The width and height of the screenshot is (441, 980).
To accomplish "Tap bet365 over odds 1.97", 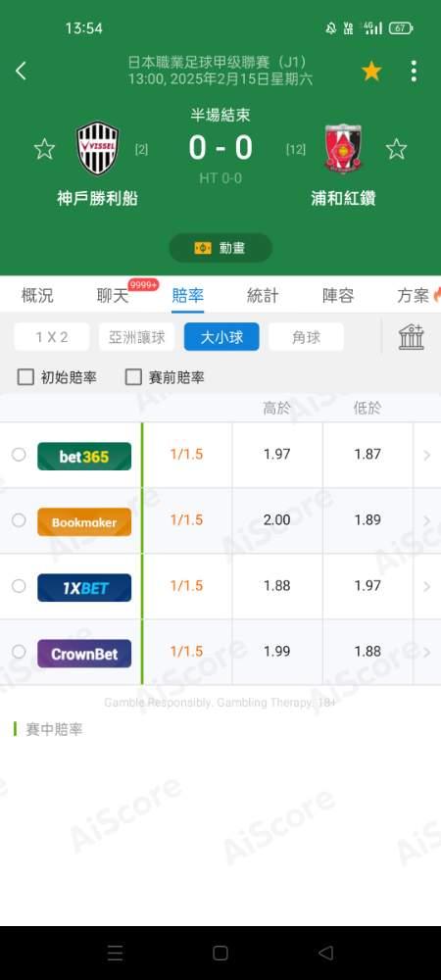I will 277,455.
